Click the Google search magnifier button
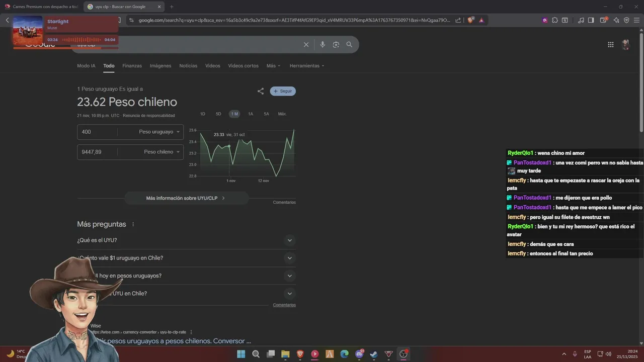The image size is (644, 362). tap(349, 45)
